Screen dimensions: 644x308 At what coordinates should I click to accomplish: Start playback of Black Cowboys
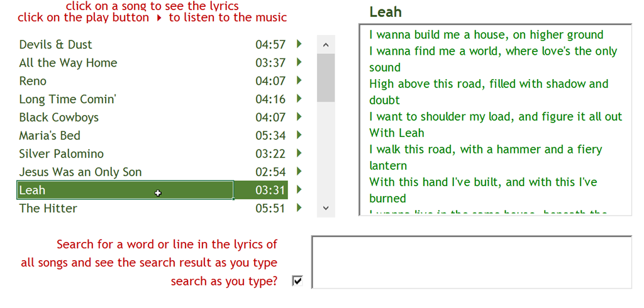[299, 117]
